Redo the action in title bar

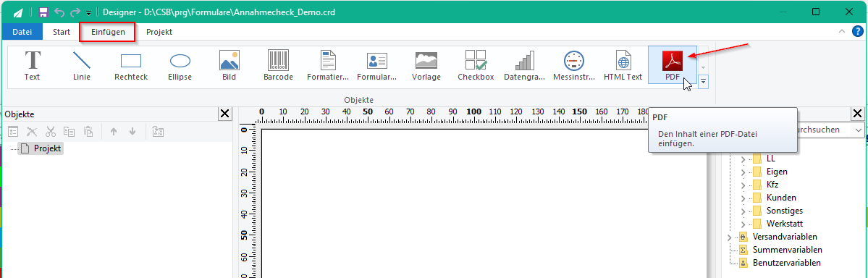[x=75, y=12]
